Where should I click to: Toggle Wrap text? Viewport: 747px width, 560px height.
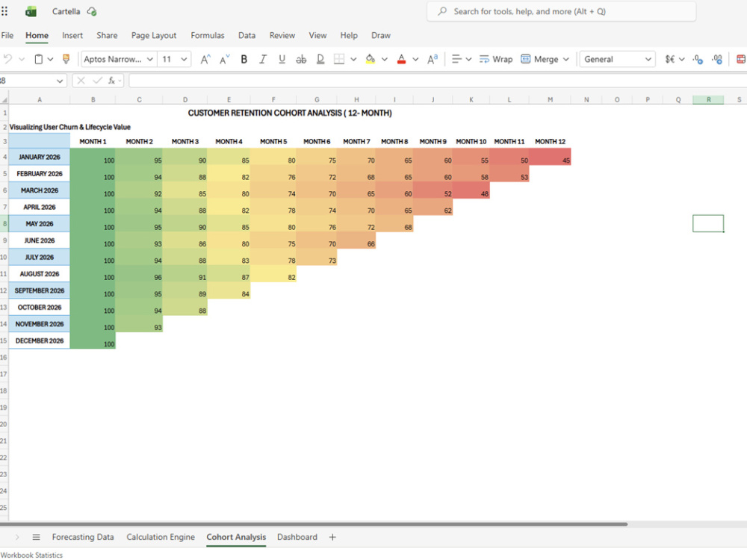point(496,59)
